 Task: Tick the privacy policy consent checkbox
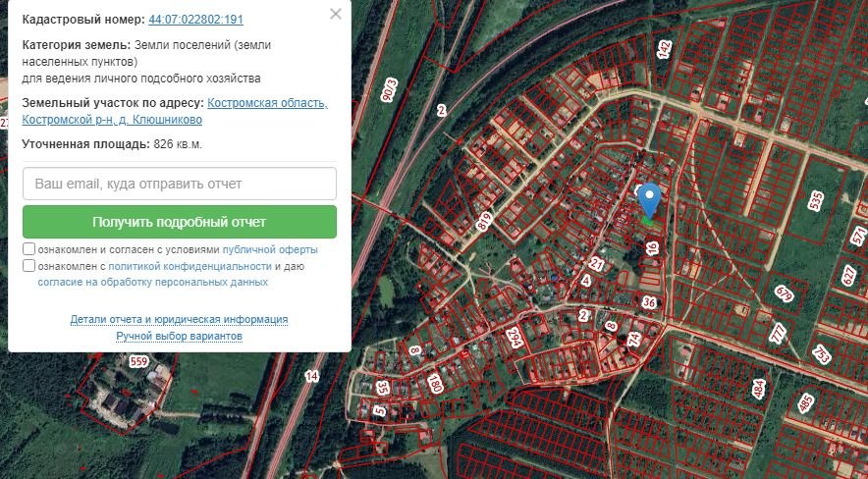pyautogui.click(x=29, y=266)
